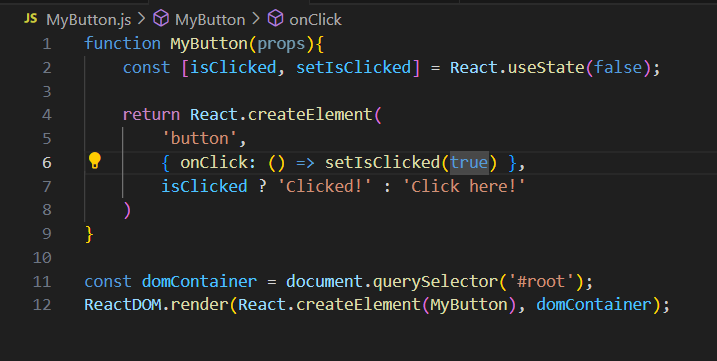Screen dimensions: 717x361
Task: Select the onClick breadcrumb entry
Action: tap(315, 20)
